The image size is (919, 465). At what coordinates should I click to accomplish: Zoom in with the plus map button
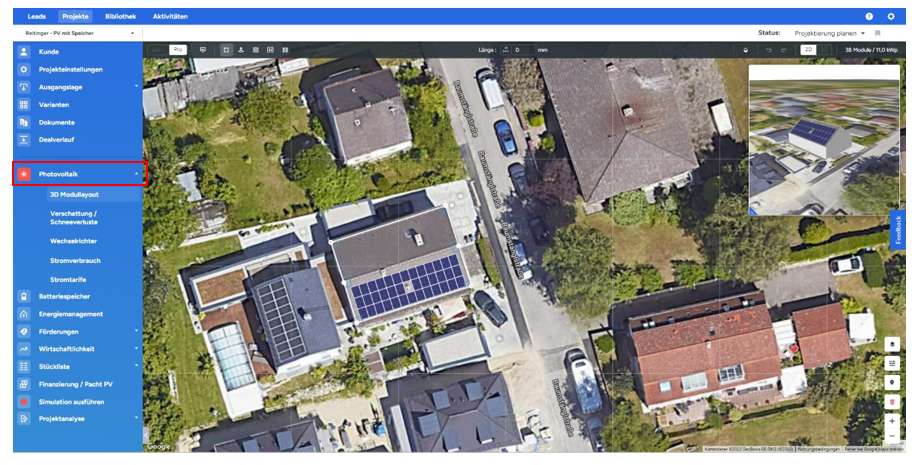(x=892, y=421)
